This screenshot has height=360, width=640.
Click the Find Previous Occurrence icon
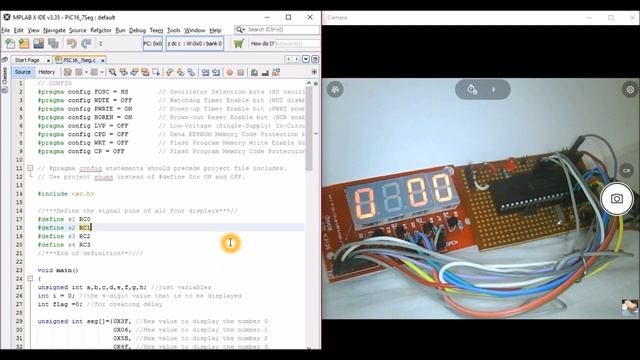[x=123, y=72]
